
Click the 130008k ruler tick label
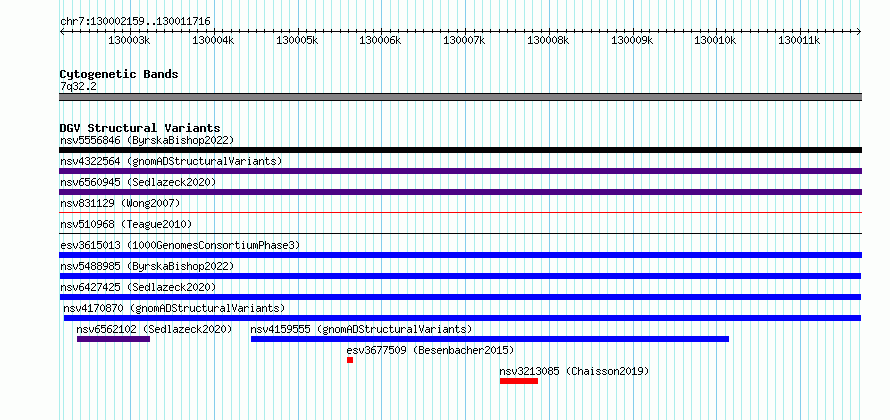(548, 40)
